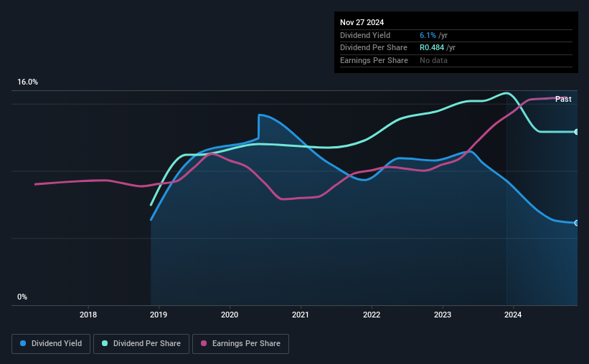Click the 'Past' label on chart
589x364 pixels.
click(x=563, y=99)
